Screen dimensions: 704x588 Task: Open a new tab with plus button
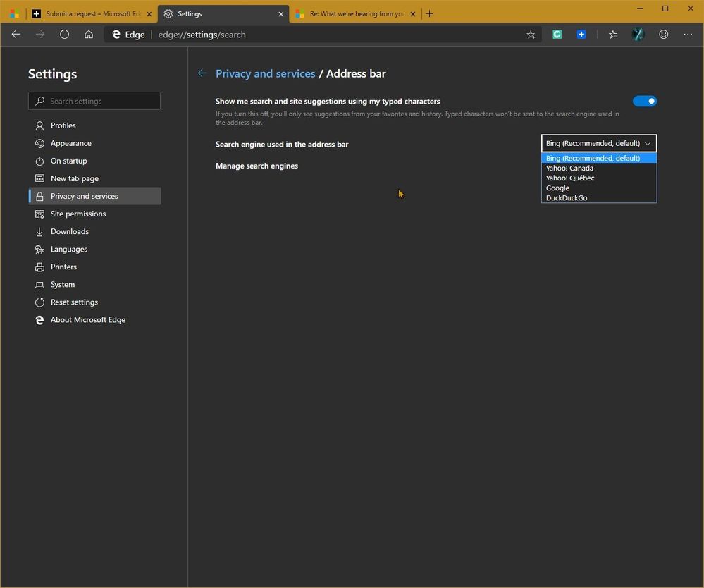point(429,13)
